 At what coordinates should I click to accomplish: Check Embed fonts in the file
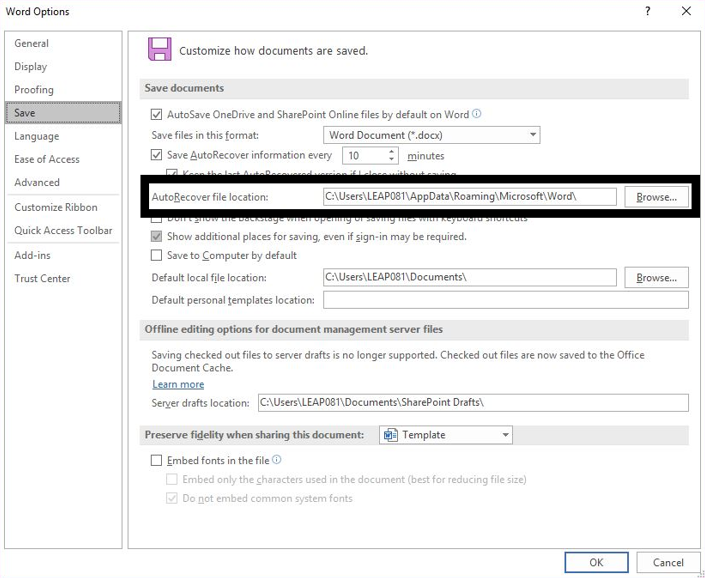pos(156,461)
